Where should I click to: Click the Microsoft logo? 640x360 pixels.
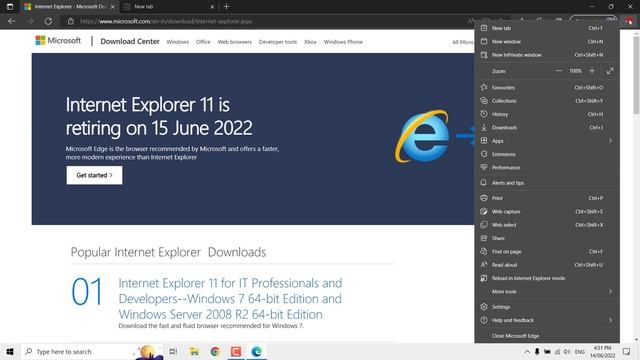(58, 40)
